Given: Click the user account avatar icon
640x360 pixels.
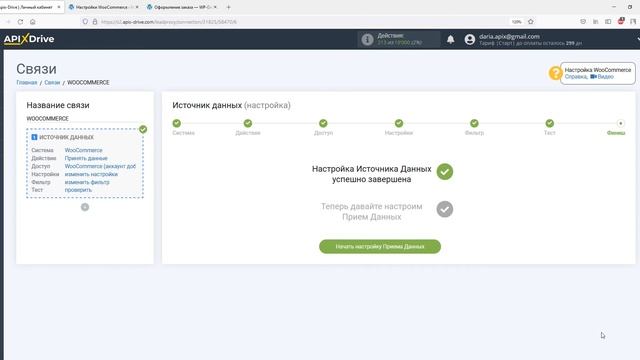Looking at the screenshot, I should tap(470, 39).
